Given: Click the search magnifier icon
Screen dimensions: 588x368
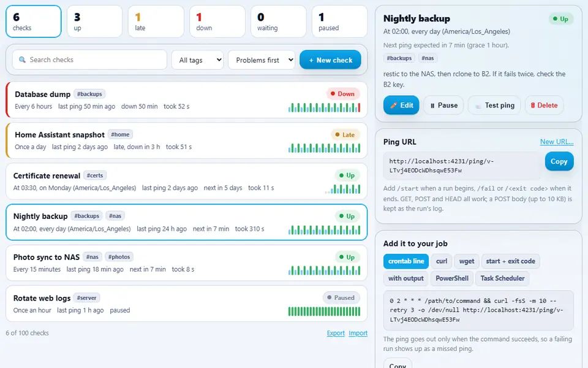Looking at the screenshot, I should (22, 59).
